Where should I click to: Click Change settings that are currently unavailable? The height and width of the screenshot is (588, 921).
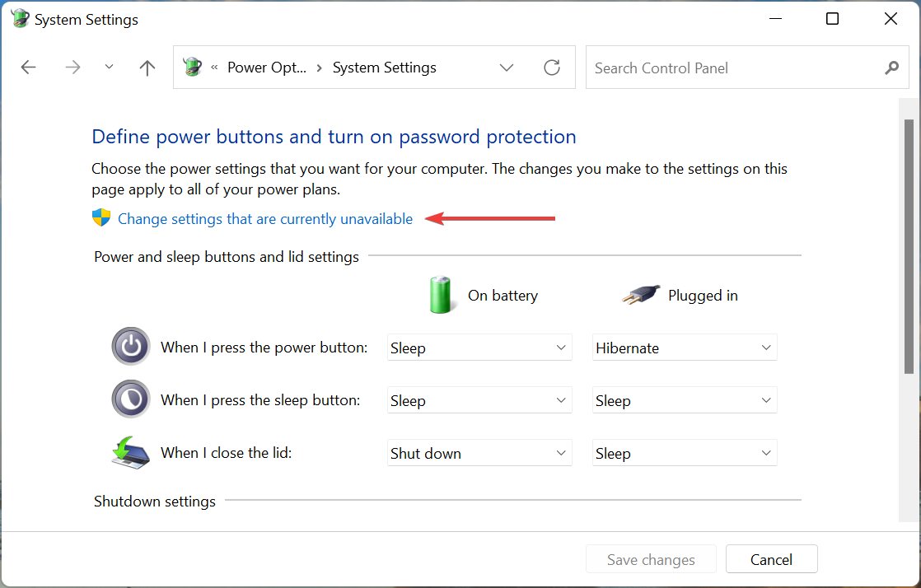pyautogui.click(x=264, y=218)
